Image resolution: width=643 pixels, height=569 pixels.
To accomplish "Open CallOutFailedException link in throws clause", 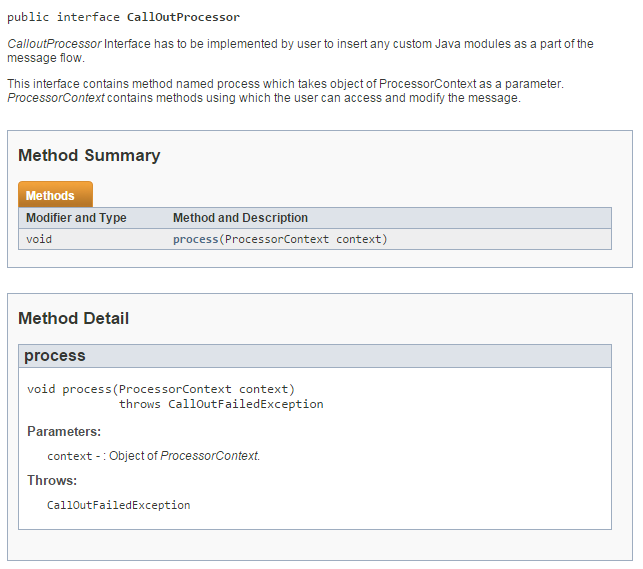I will pyautogui.click(x=246, y=404).
